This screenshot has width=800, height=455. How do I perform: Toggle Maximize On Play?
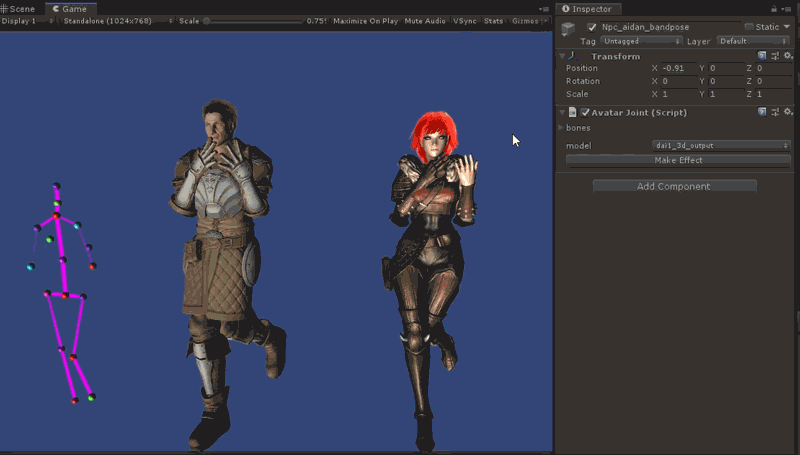[365, 21]
